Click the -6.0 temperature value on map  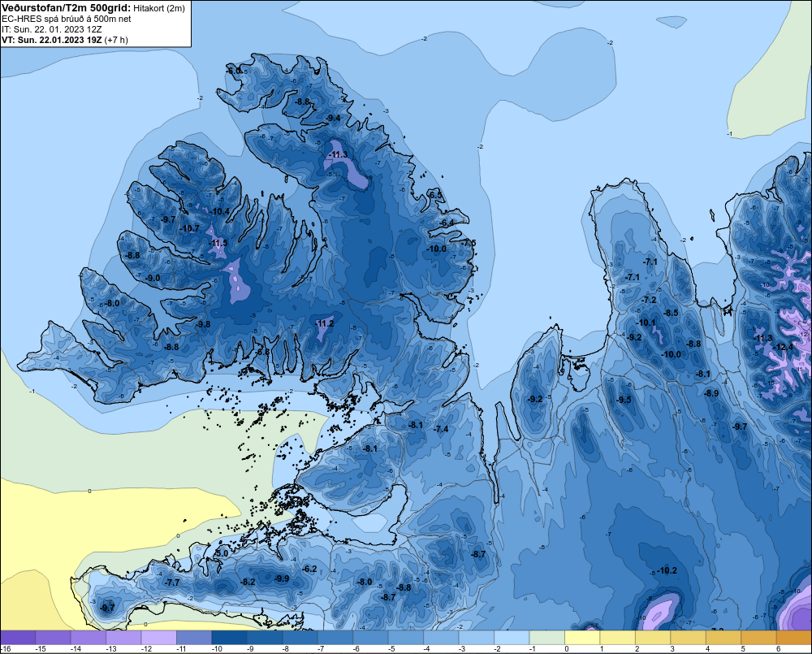pos(234,71)
